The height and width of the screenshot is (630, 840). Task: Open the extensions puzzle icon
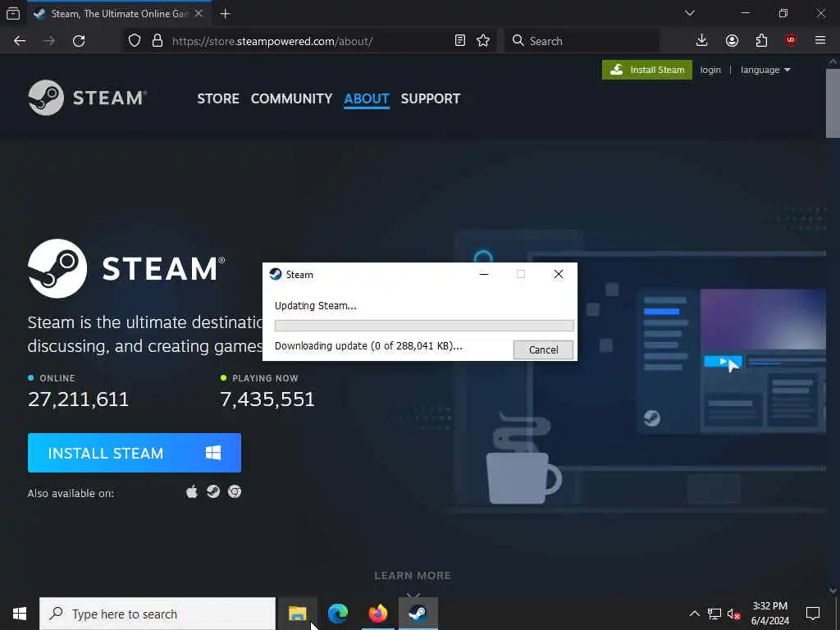[x=761, y=41]
